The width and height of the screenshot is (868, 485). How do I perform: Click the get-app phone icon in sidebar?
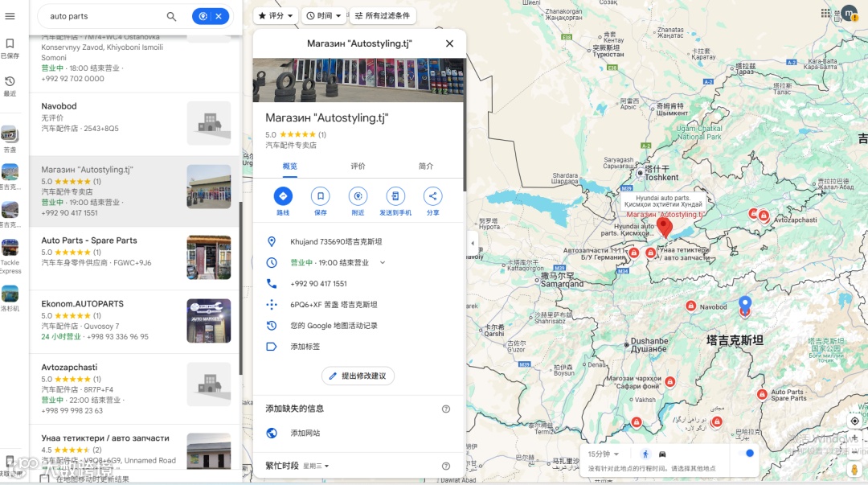pyautogui.click(x=10, y=461)
